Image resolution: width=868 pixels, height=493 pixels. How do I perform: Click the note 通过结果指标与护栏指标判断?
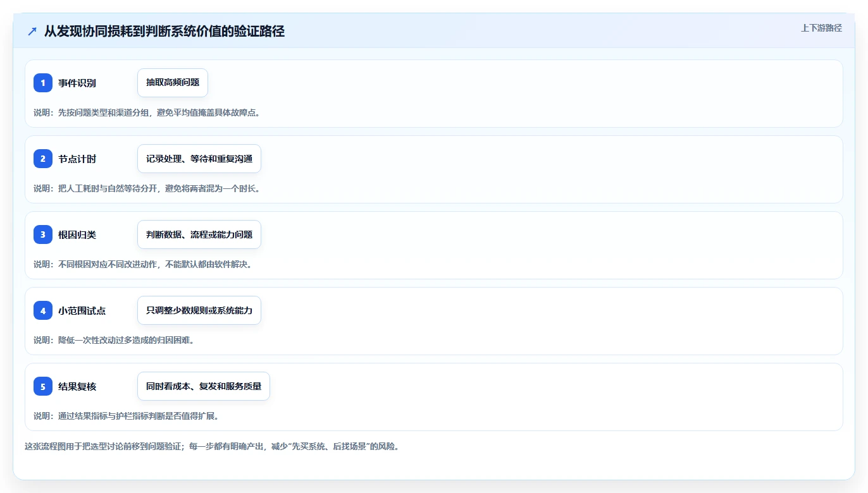pos(127,416)
